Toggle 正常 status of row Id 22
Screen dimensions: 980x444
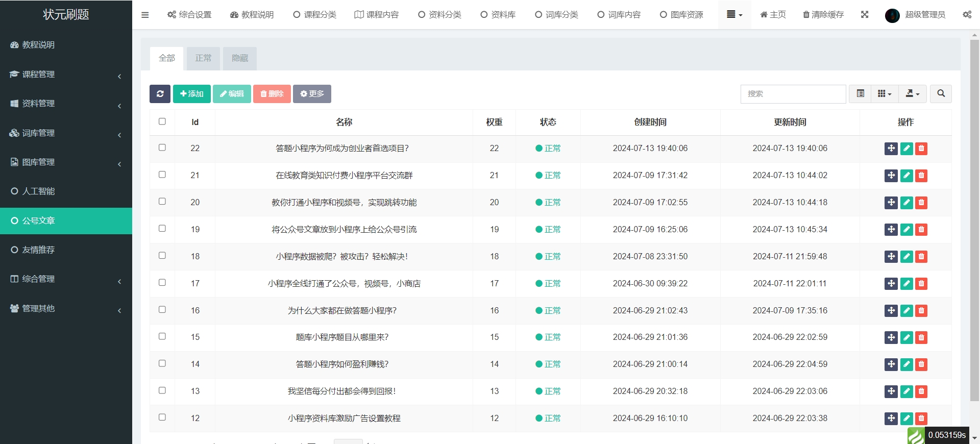[548, 149]
